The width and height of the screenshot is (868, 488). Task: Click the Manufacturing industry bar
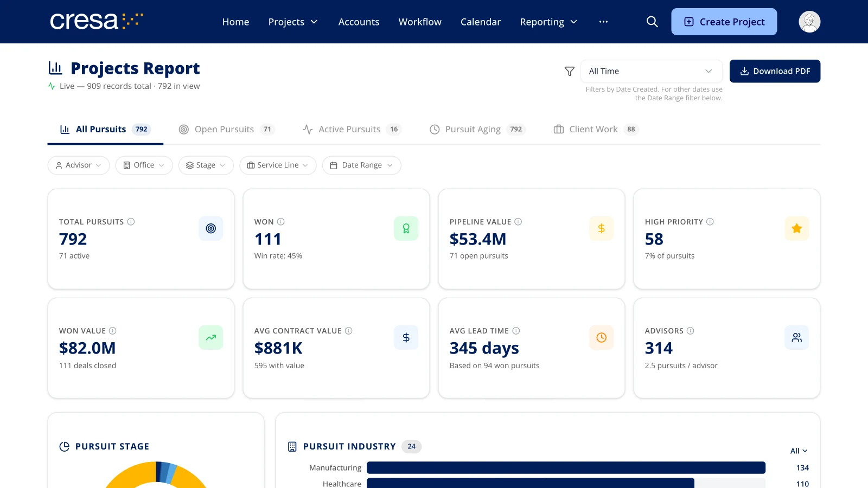coord(566,468)
